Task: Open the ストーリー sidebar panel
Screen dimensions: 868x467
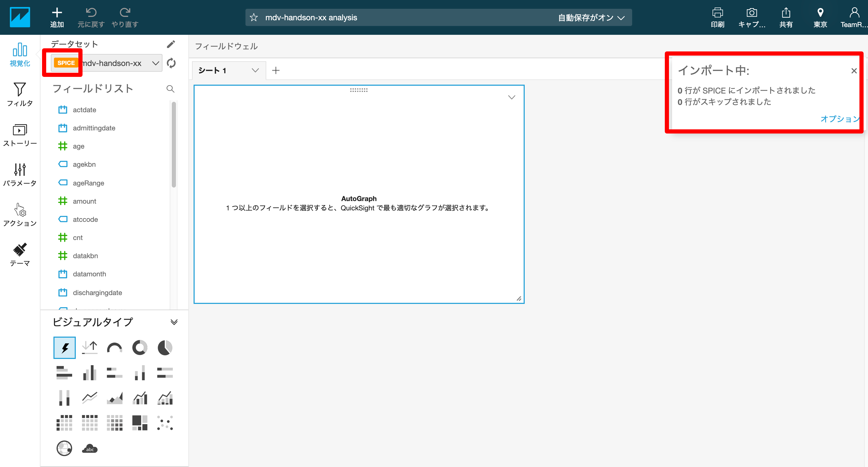Action: point(20,135)
